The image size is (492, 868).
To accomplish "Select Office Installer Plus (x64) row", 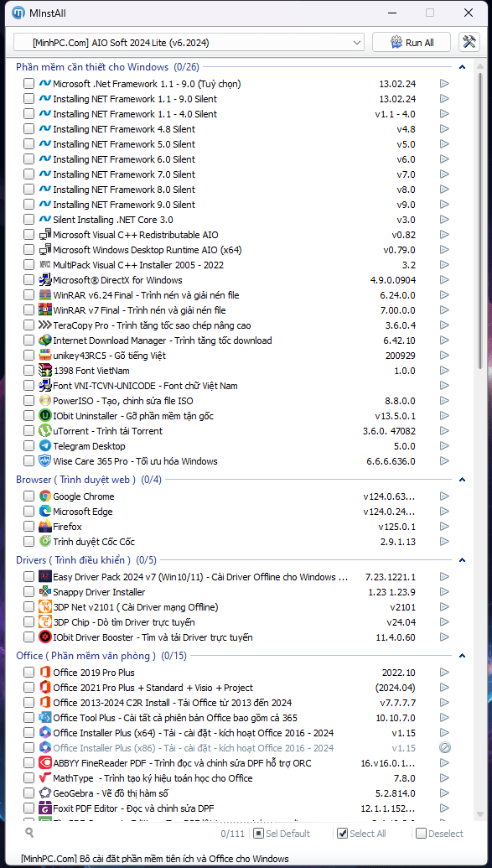I will click(x=239, y=733).
